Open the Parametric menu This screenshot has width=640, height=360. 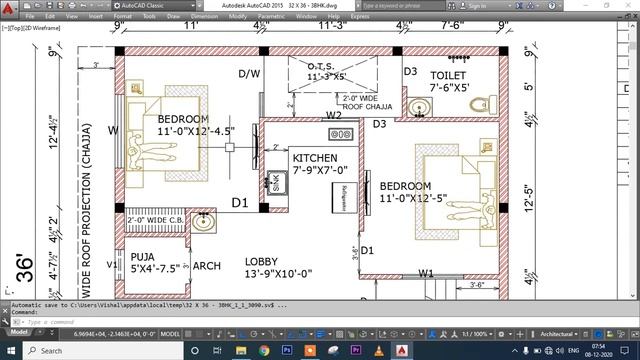(271, 16)
